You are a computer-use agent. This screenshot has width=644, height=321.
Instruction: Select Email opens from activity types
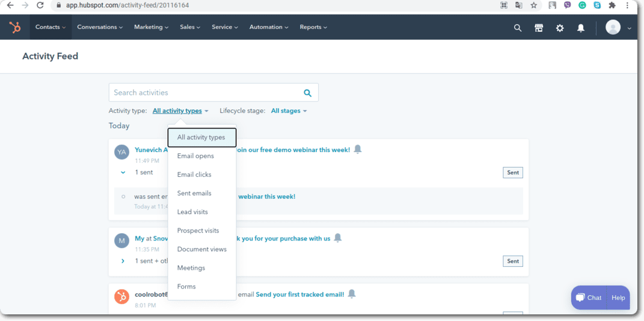coord(195,156)
